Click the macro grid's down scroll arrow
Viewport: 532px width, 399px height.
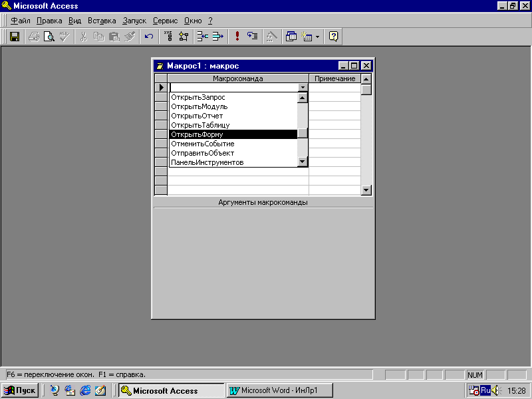366,190
